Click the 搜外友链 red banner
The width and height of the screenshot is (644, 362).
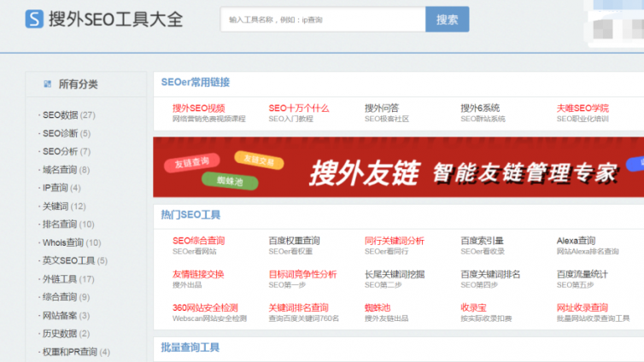pyautogui.click(x=398, y=167)
